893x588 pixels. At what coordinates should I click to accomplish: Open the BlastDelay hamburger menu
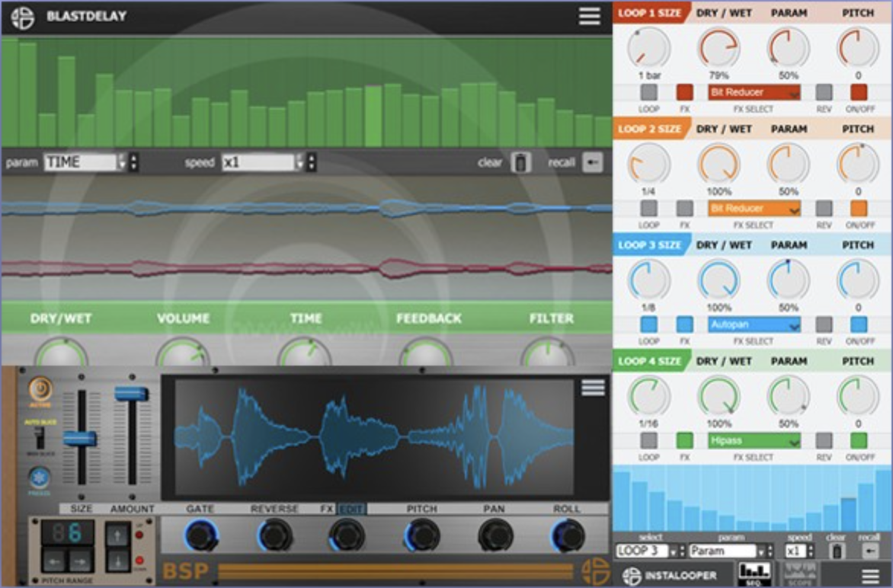pyautogui.click(x=590, y=16)
